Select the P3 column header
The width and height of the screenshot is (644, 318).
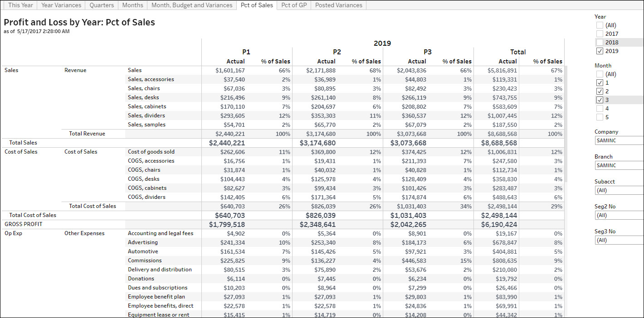(x=428, y=52)
